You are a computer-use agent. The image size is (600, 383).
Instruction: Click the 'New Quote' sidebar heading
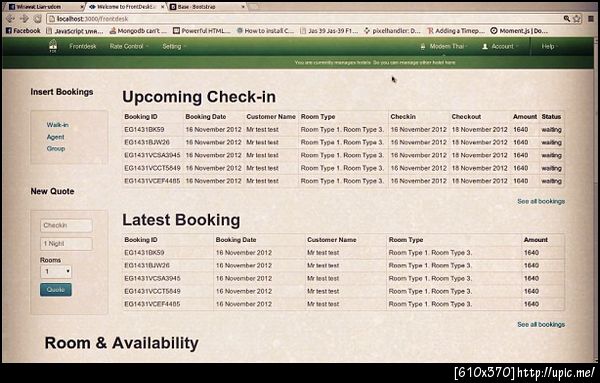click(x=52, y=191)
